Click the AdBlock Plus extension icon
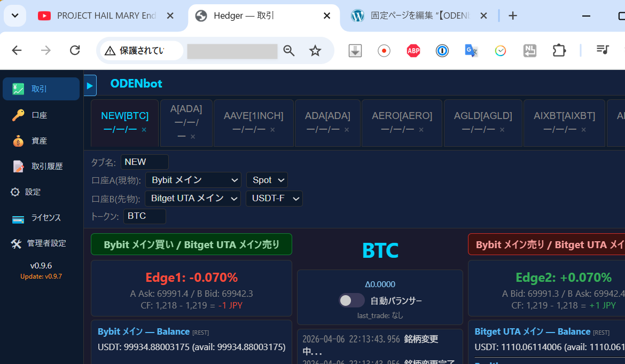Screen dimensions: 625x364 pos(413,51)
